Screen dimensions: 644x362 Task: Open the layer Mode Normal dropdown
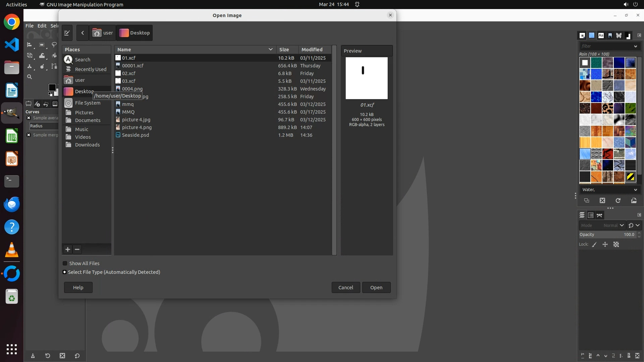[613, 225]
